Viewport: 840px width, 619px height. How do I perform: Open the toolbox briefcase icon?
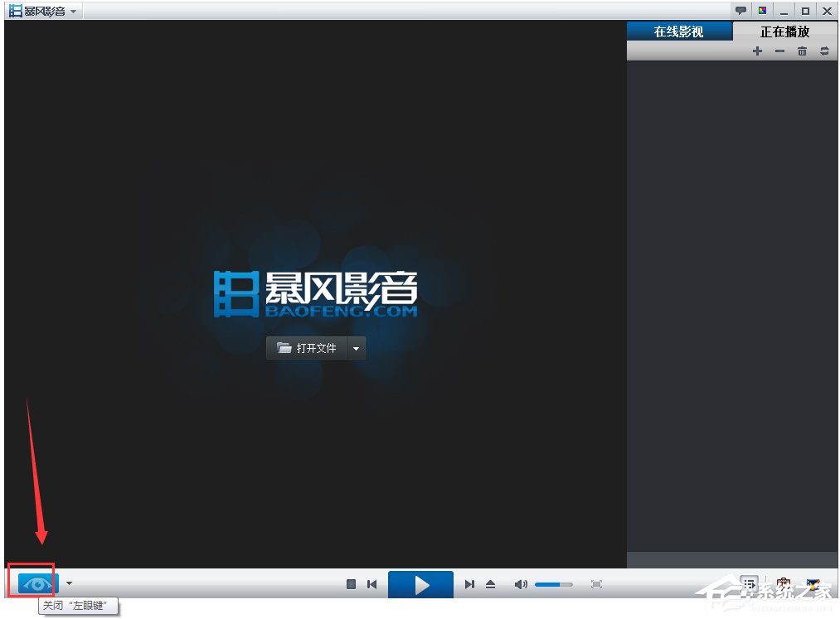click(784, 584)
